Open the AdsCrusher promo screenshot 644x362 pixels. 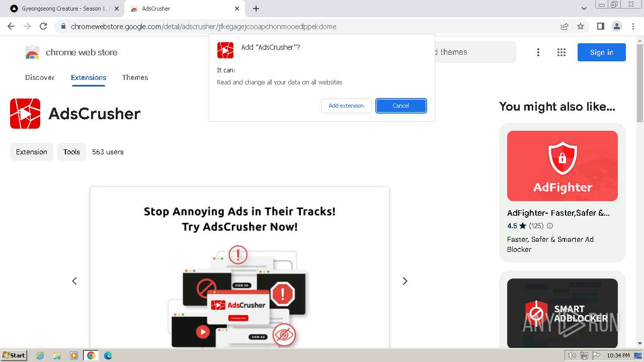pyautogui.click(x=239, y=267)
